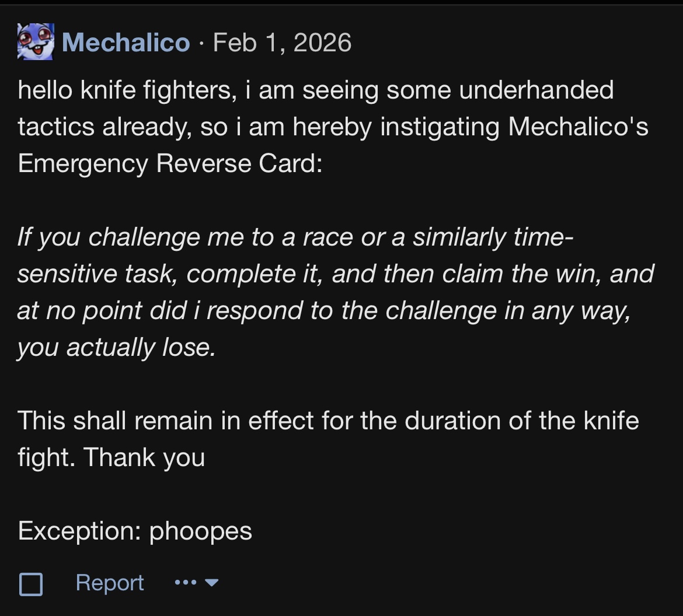Click the "Thank you" text

tap(144, 457)
